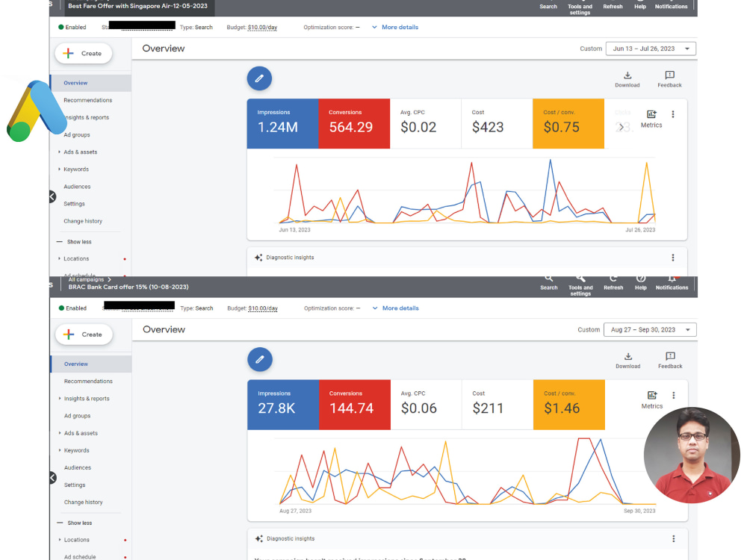Select yellow Cost / conv. $1.46 card
Image resolution: width=747 pixels, height=560 pixels.
tap(568, 405)
